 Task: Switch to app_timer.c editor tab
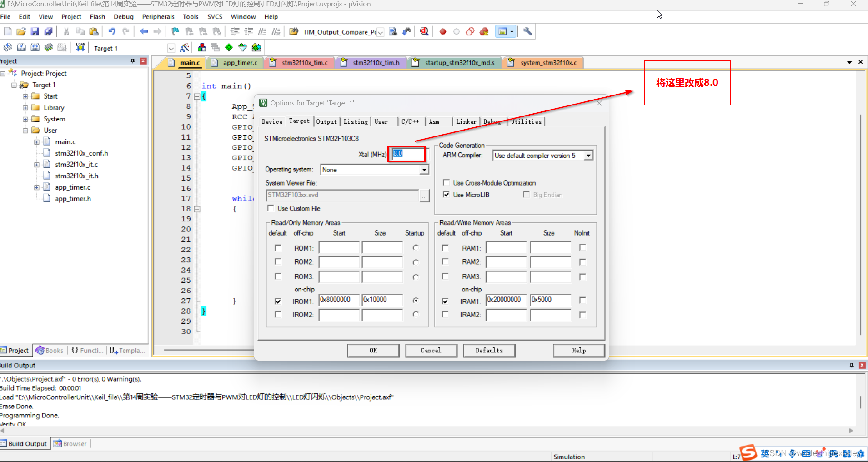(235, 63)
